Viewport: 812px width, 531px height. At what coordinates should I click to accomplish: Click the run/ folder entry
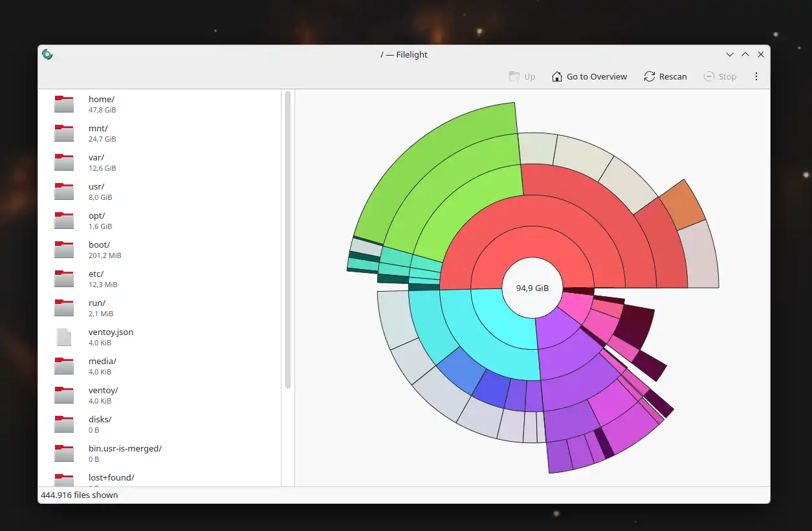97,308
